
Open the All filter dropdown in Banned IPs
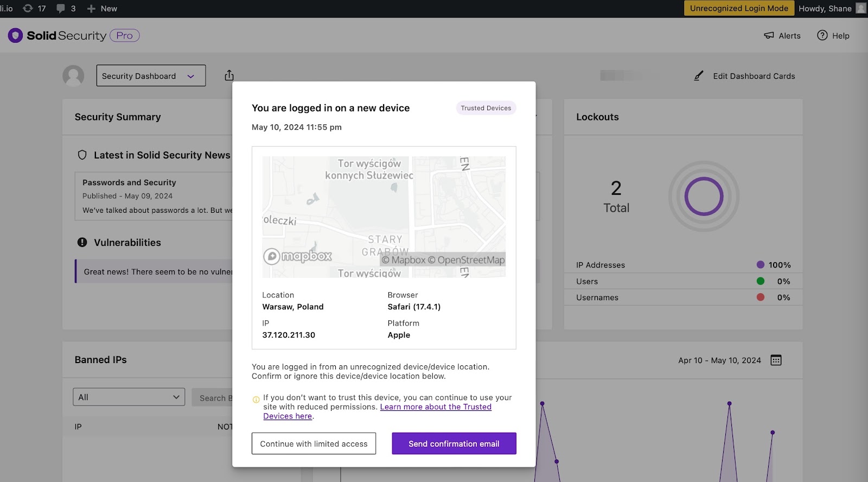point(129,397)
